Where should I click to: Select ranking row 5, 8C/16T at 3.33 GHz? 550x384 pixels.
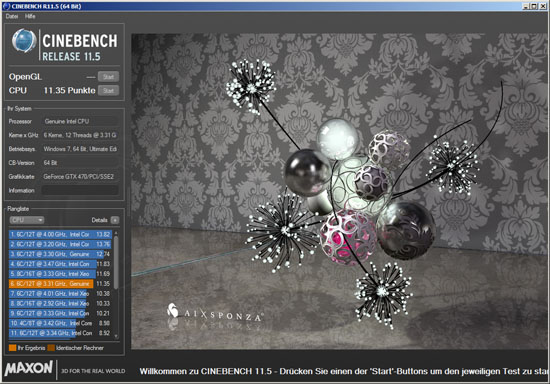(x=60, y=274)
